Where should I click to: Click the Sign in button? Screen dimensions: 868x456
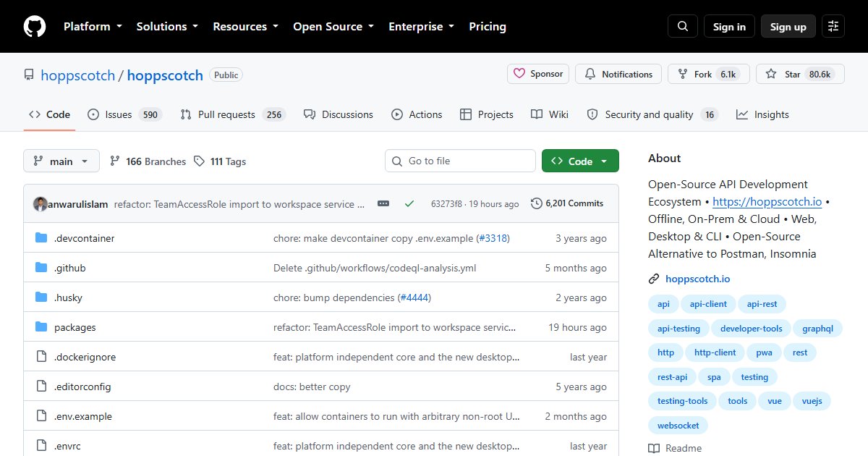coord(729,26)
